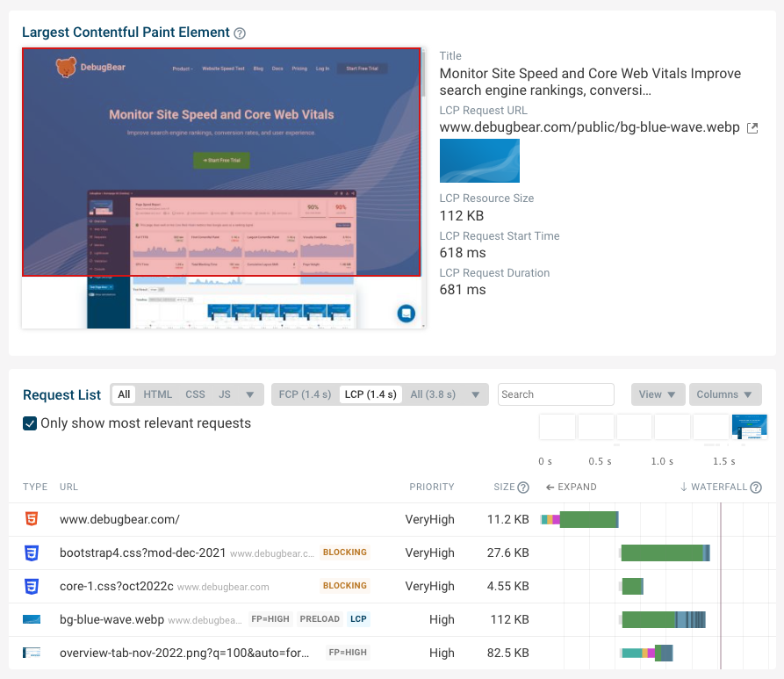Viewport: 784px width, 679px height.
Task: Open the timing milestone dropdown arrow
Action: pos(476,394)
